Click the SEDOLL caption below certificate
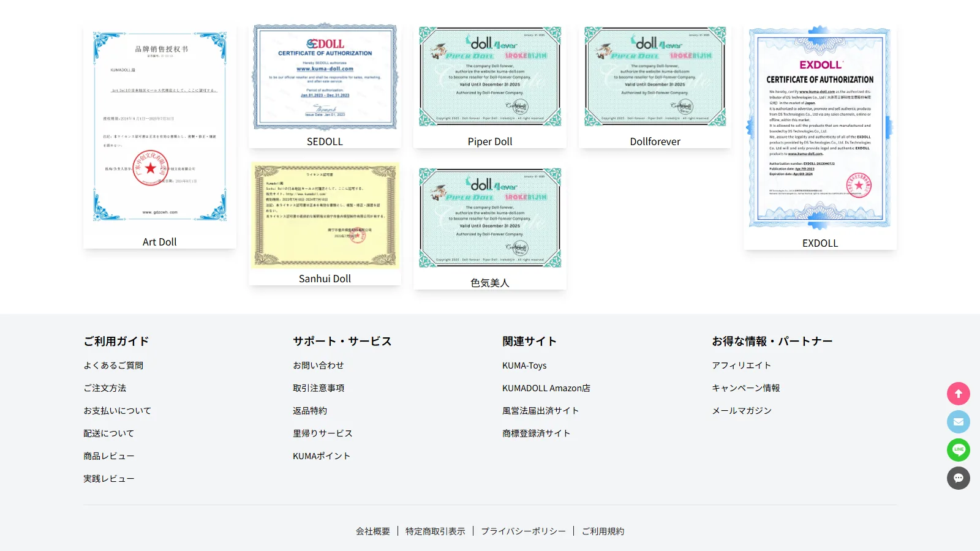 tap(325, 141)
